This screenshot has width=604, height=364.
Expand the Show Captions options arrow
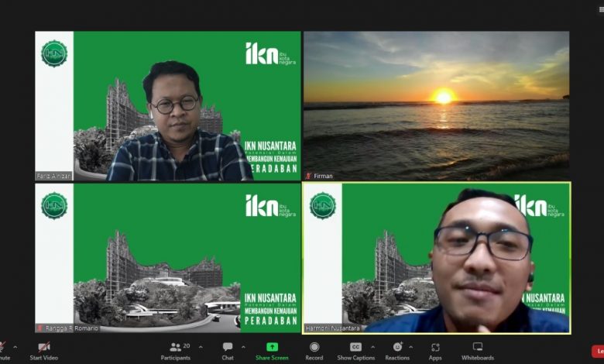pos(373,347)
